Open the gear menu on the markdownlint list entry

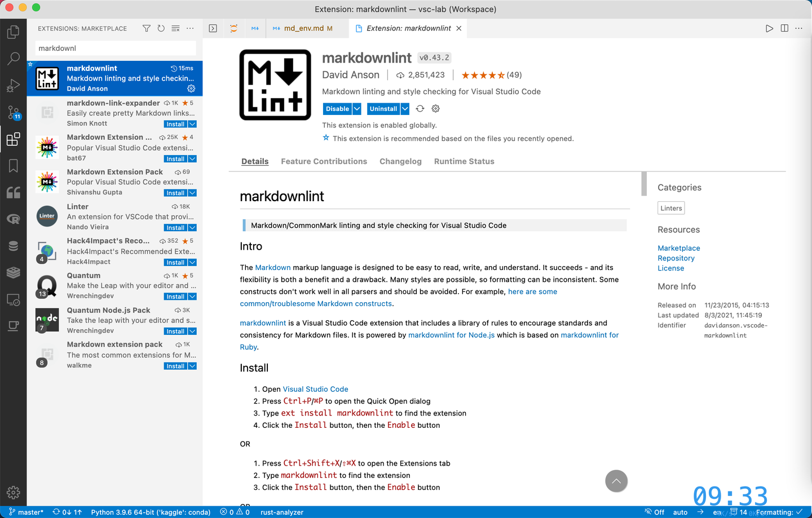tap(191, 88)
